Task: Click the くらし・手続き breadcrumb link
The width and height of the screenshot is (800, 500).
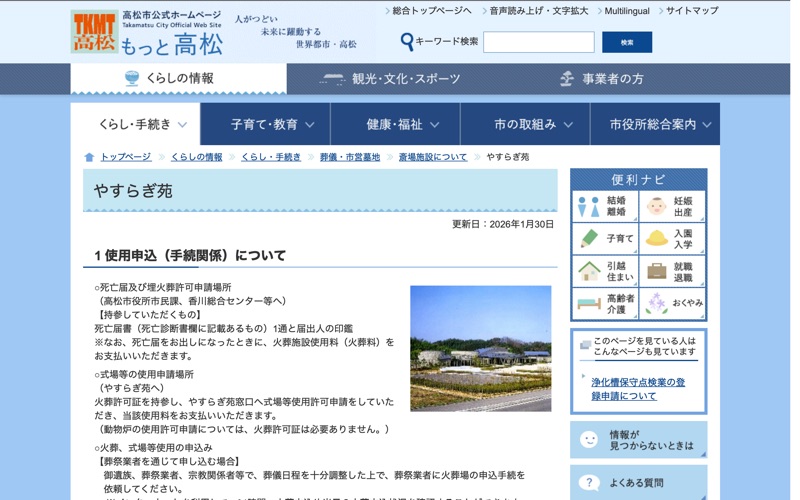Action: tap(271, 157)
